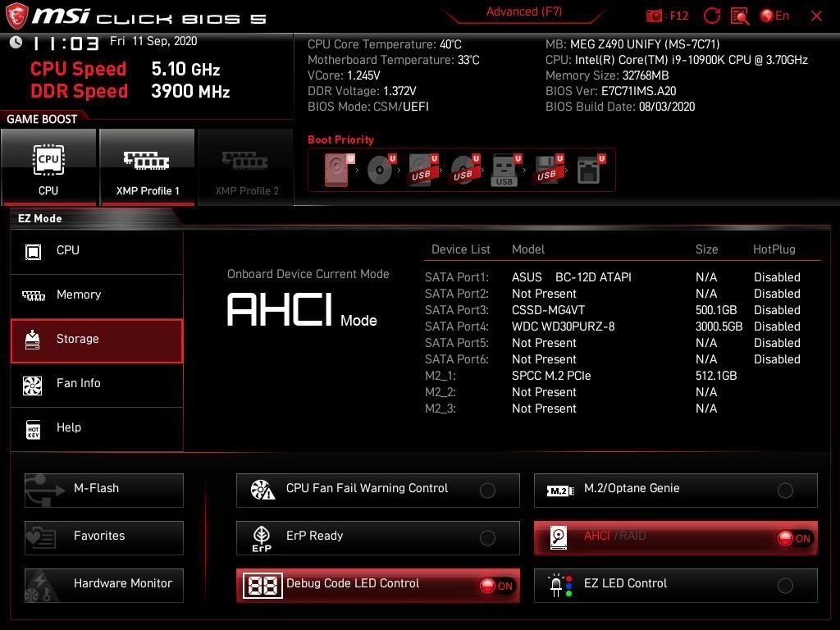Viewport: 840px width, 630px height.
Task: Click the Memory stick icon in sidebar
Action: pyautogui.click(x=33, y=295)
